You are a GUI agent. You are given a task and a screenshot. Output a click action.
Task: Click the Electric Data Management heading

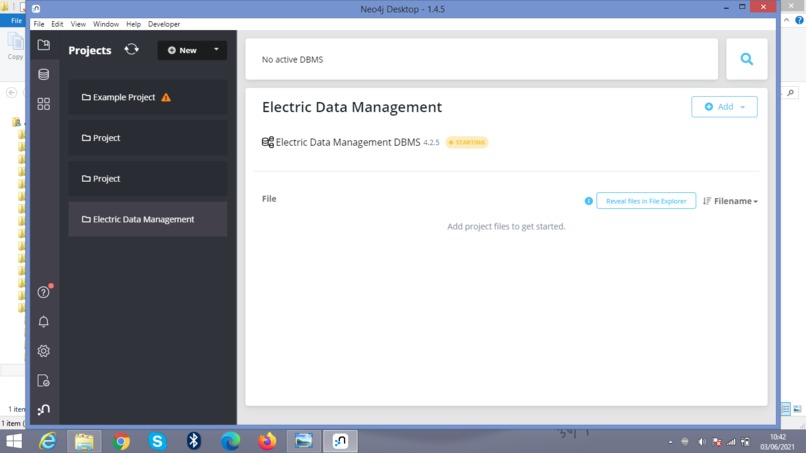point(352,107)
